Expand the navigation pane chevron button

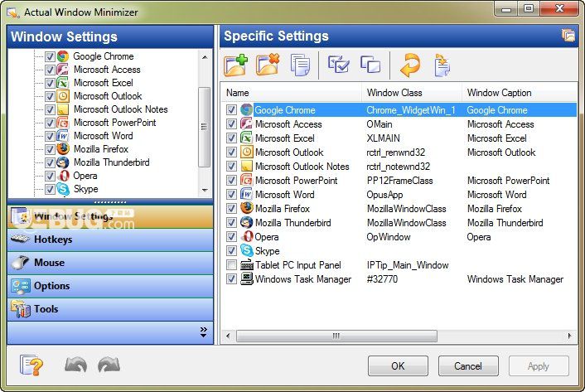tap(203, 332)
